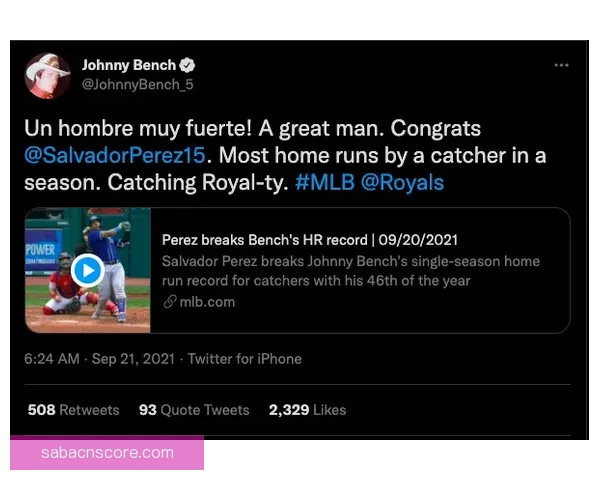Click the verified badge beside Johnny Bench
Screen dimensions: 600x480
pos(186,66)
